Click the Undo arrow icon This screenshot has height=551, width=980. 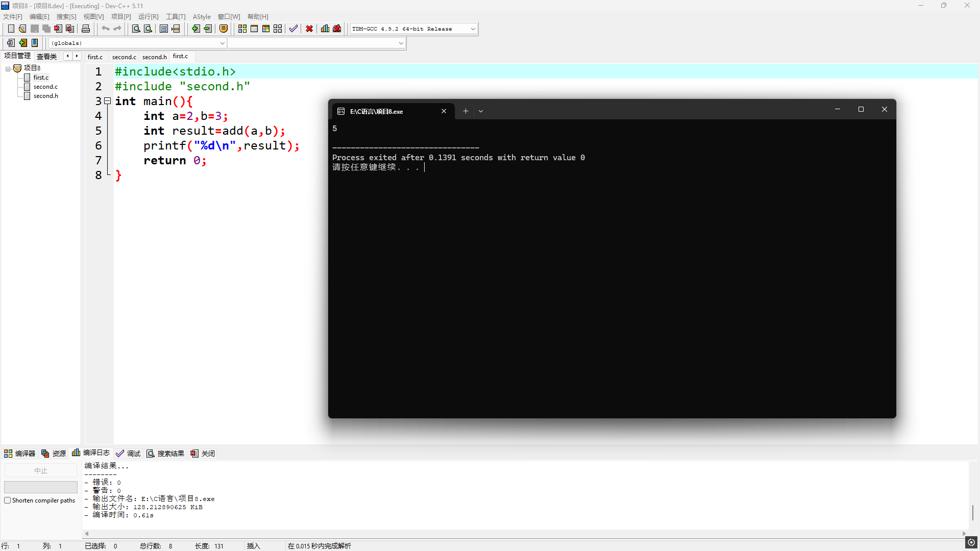106,29
